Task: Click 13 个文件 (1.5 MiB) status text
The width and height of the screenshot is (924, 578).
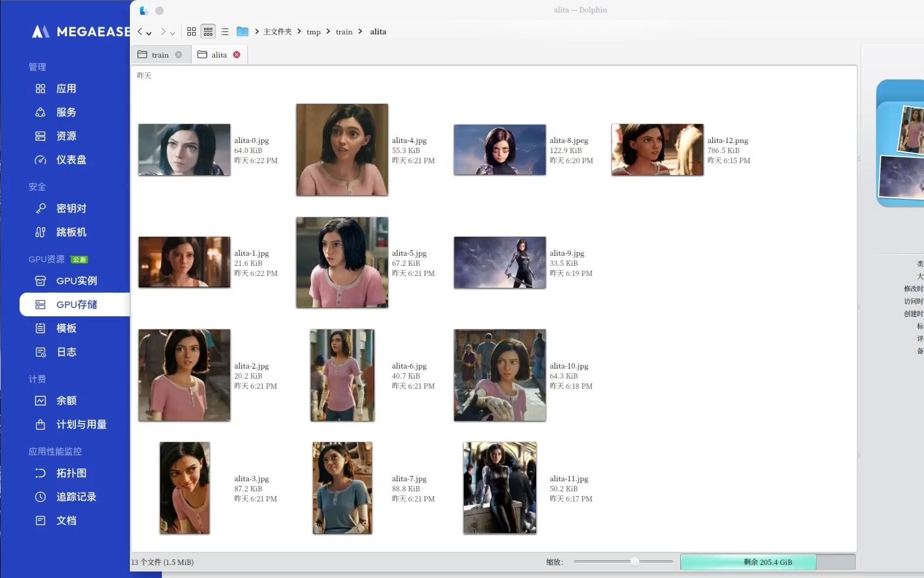Action: pos(163,562)
